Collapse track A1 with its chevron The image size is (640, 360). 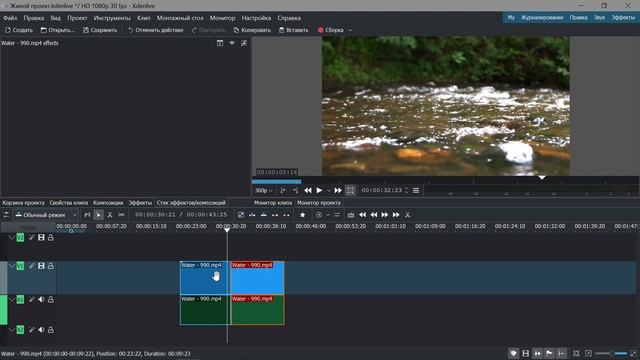coord(12,299)
